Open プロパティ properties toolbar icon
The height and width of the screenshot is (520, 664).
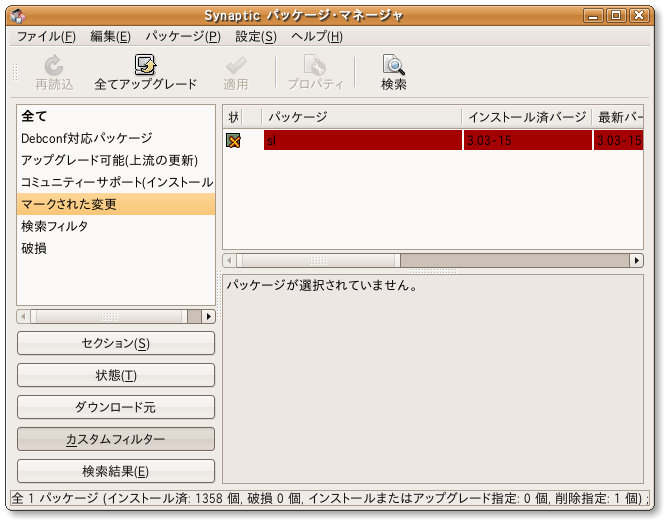[x=315, y=65]
